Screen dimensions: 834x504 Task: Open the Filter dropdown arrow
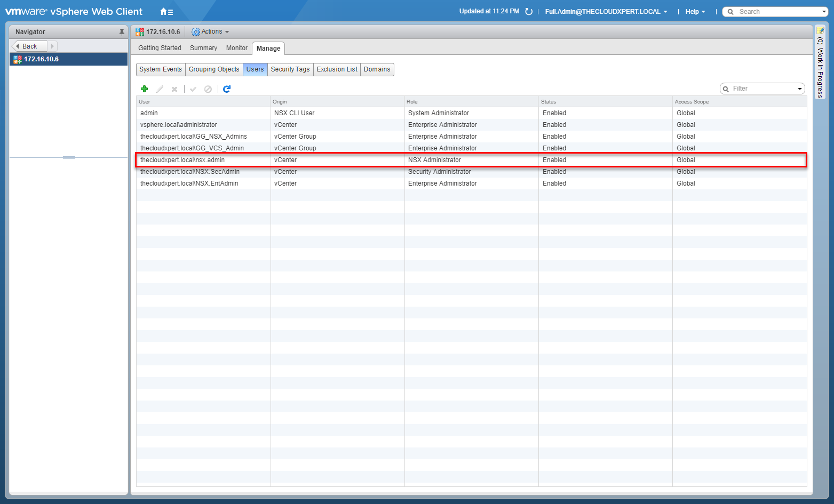[799, 89]
